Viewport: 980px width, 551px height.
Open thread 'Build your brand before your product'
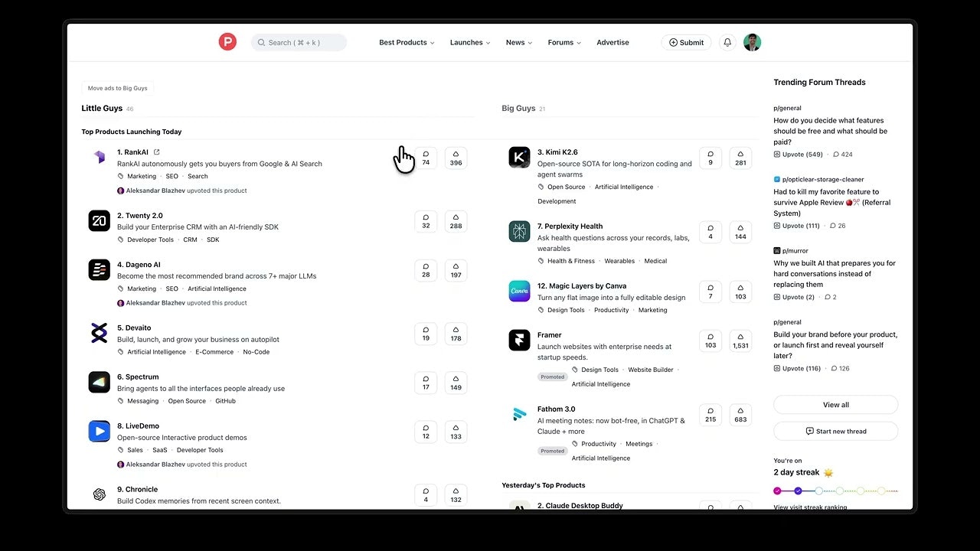[835, 345]
